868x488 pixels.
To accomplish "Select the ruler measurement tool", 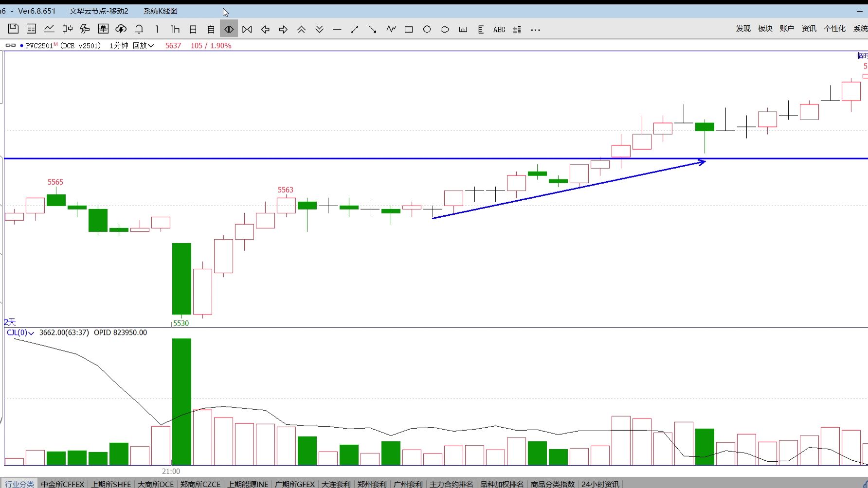I will [x=463, y=30].
